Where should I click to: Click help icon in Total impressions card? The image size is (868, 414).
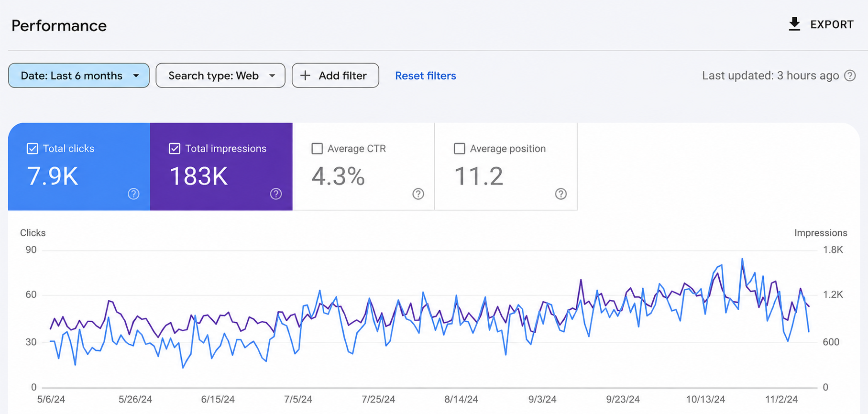(x=276, y=194)
